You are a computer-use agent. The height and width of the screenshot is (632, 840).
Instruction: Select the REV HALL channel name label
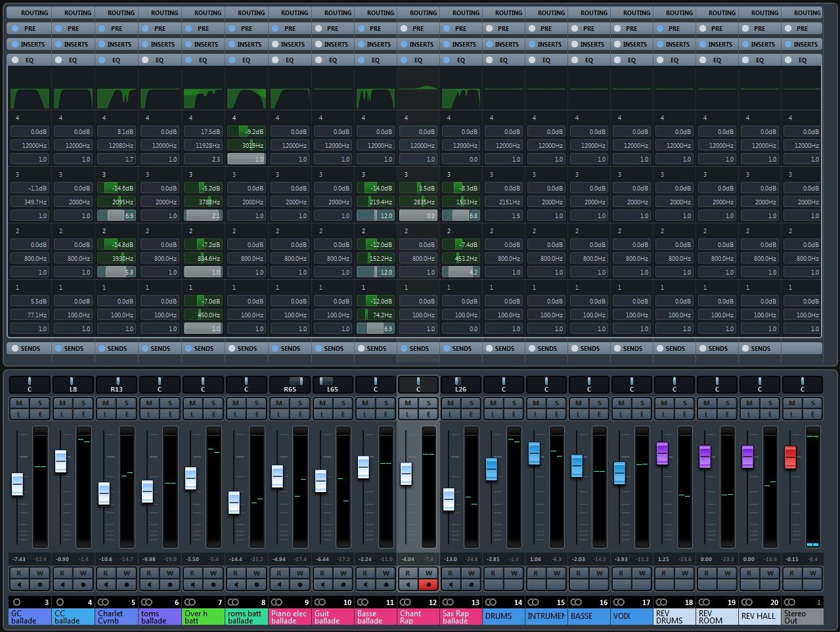759,616
